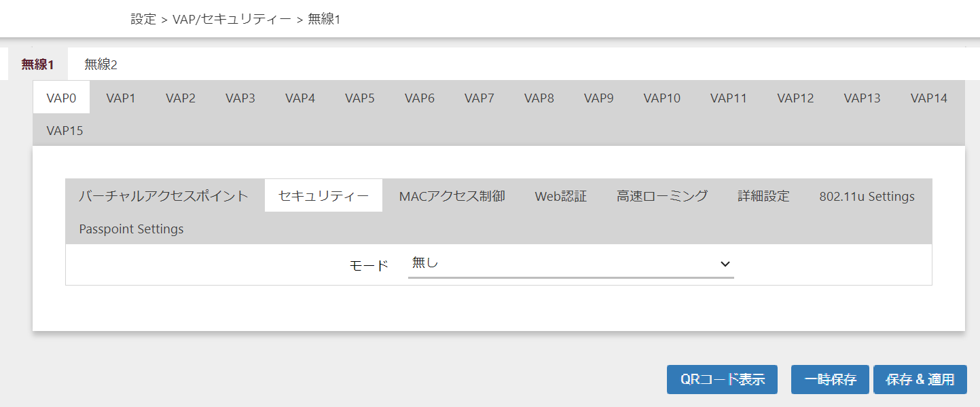The width and height of the screenshot is (980, 407).
Task: Select the VAP0 tab
Action: point(61,98)
